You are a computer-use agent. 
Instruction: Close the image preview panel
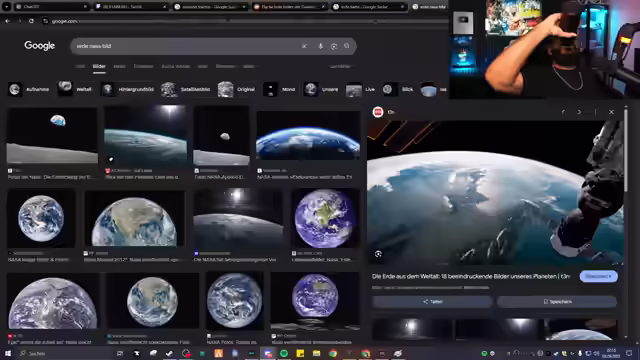pyautogui.click(x=611, y=112)
